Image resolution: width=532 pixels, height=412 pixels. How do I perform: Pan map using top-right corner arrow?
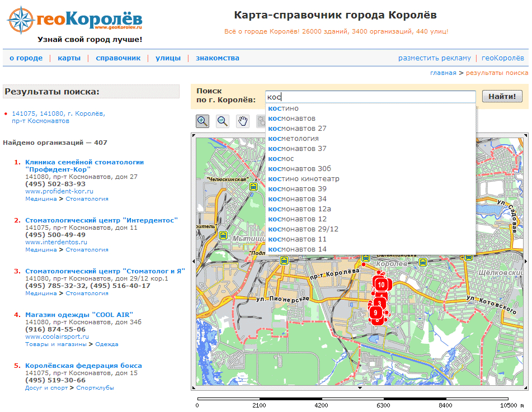click(526, 135)
